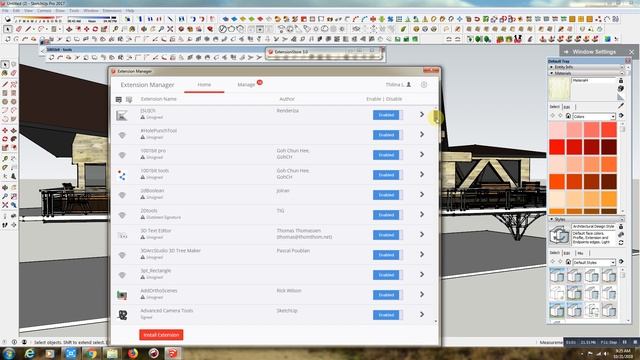Select the left toolbar arrow Select tool
640x360 pixels.
[x=5, y=64]
